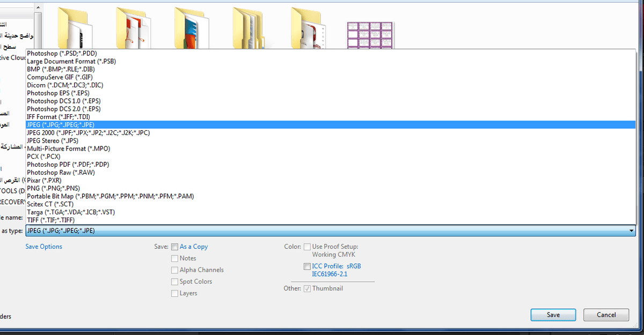Enable Use Proof Setup checkbox

pyautogui.click(x=307, y=247)
